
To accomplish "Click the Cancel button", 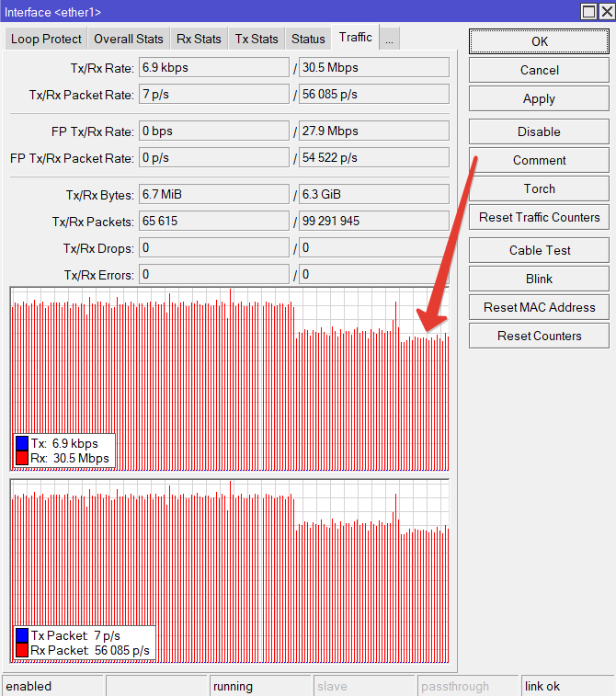I will click(x=539, y=70).
